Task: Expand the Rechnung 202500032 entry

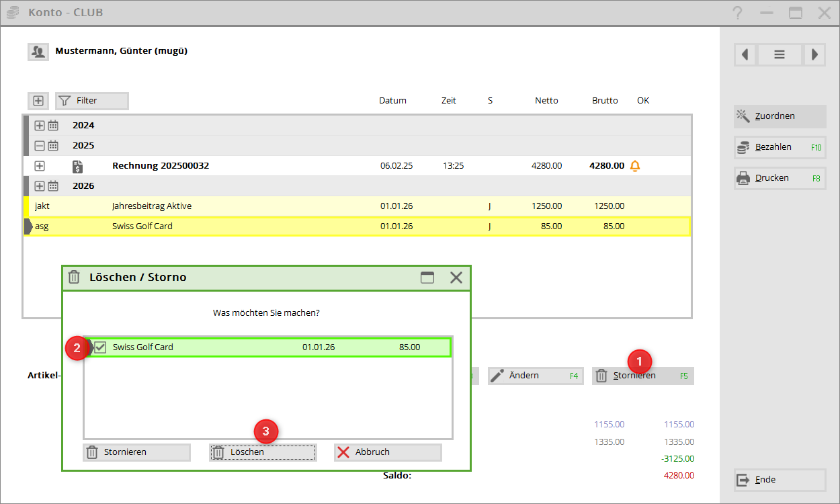Action: pyautogui.click(x=40, y=166)
